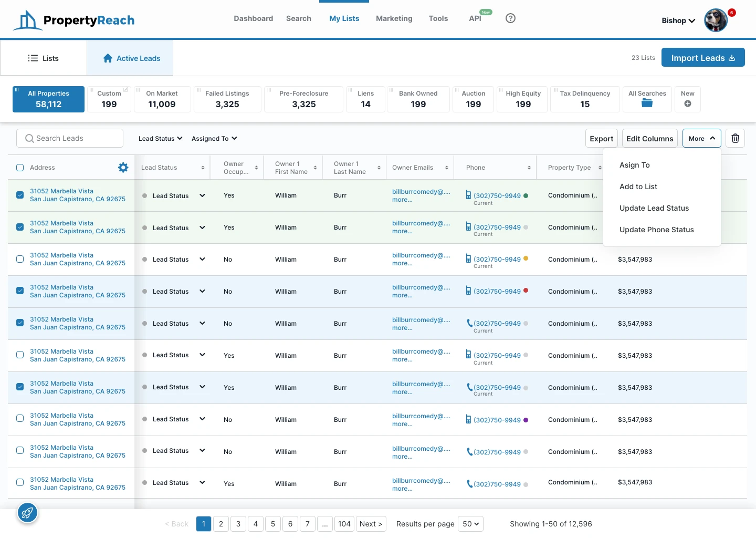Click the Owner Emails sort arrows
756x538 pixels.
coord(447,168)
